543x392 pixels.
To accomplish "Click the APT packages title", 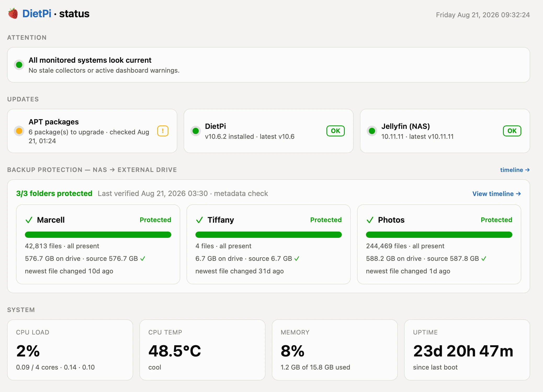I will (x=54, y=122).
